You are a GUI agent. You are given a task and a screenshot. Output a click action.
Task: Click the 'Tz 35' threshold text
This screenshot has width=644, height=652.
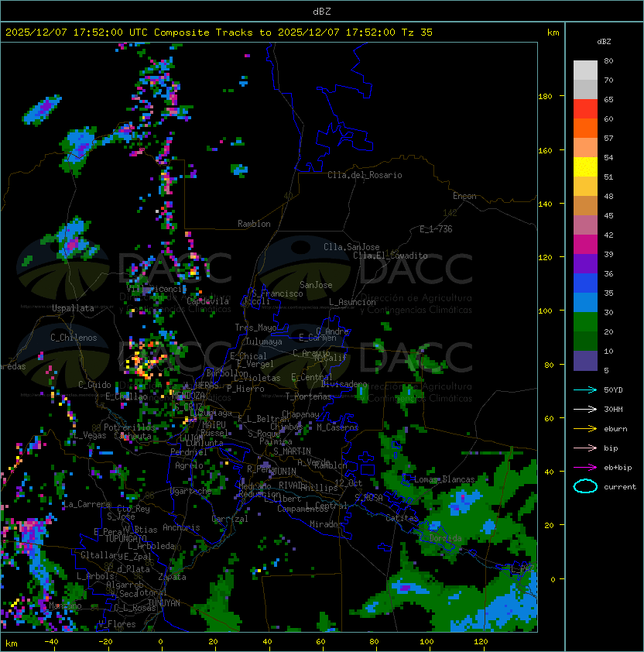[417, 33]
